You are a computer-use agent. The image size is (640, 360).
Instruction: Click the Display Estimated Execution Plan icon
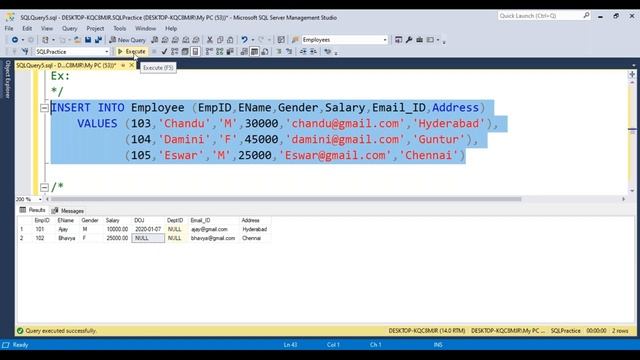click(x=175, y=51)
